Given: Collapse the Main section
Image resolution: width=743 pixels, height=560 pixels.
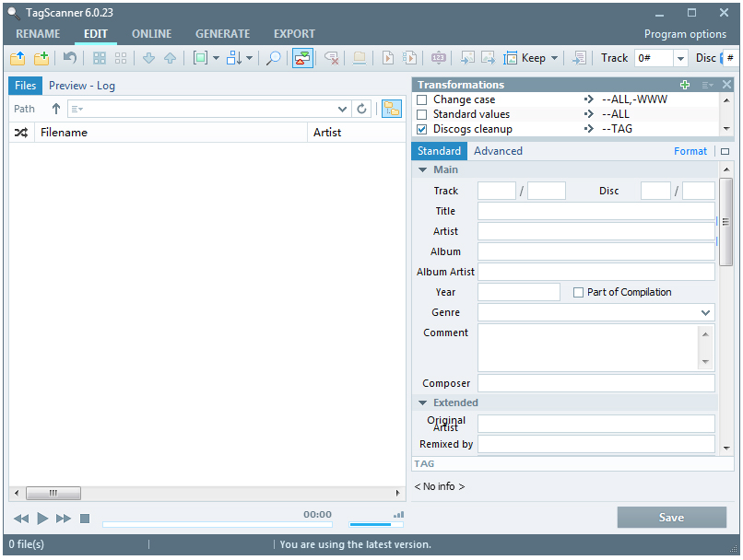Looking at the screenshot, I should (423, 169).
